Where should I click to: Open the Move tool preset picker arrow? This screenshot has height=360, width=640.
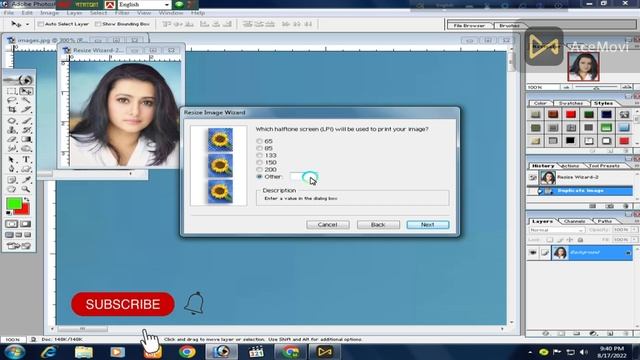(x=27, y=24)
